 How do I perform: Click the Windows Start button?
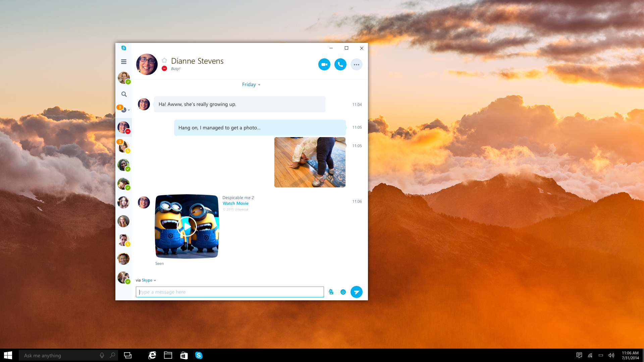pos(7,355)
